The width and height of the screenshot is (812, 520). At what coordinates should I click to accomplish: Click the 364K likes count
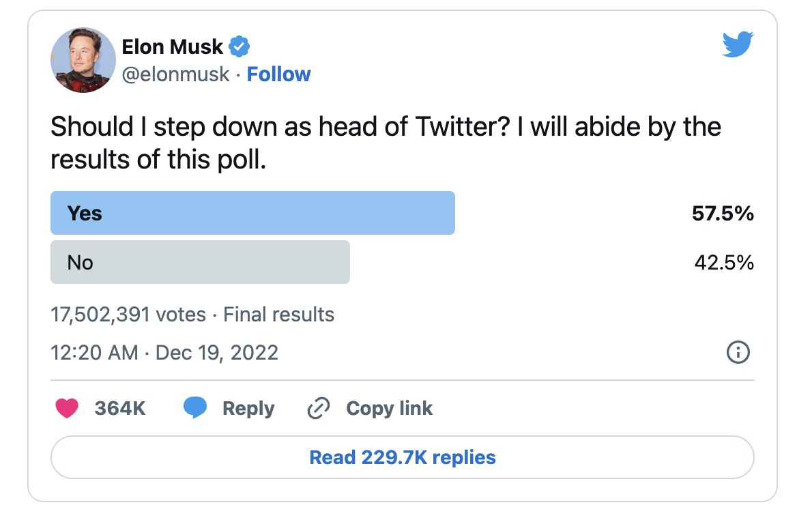coord(120,408)
